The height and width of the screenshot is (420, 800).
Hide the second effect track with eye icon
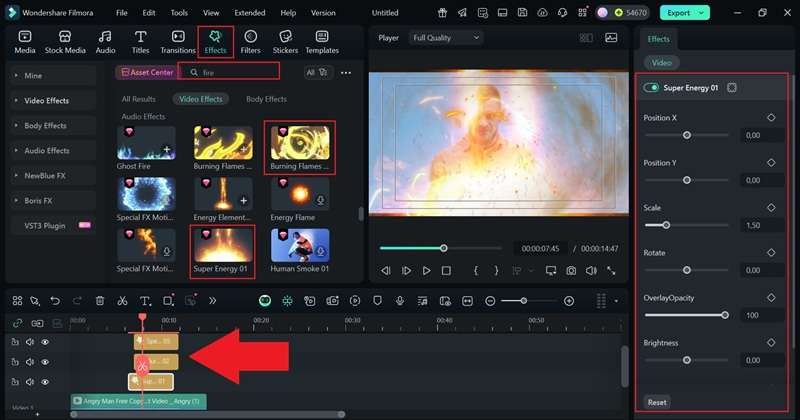pos(45,362)
